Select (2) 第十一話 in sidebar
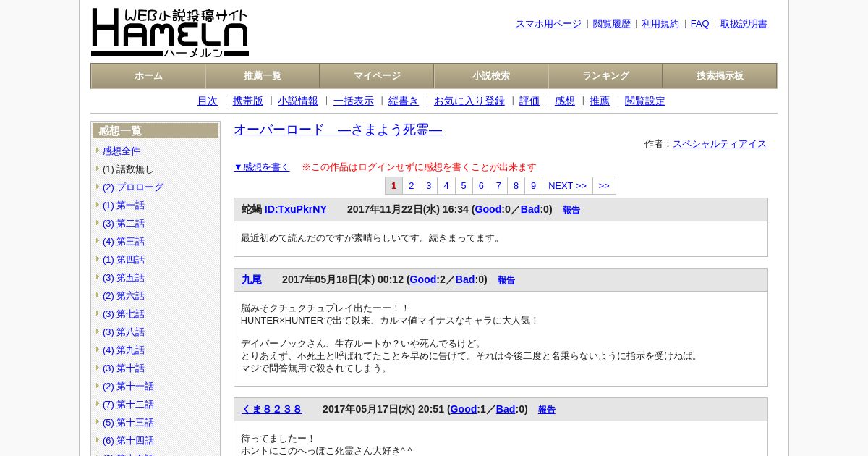 [x=128, y=387]
